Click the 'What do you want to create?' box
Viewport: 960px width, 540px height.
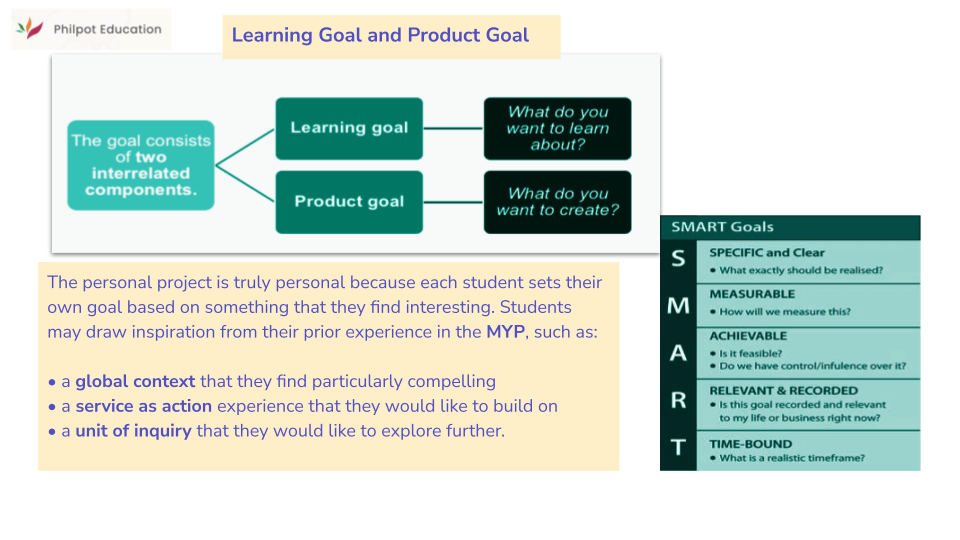coord(557,202)
